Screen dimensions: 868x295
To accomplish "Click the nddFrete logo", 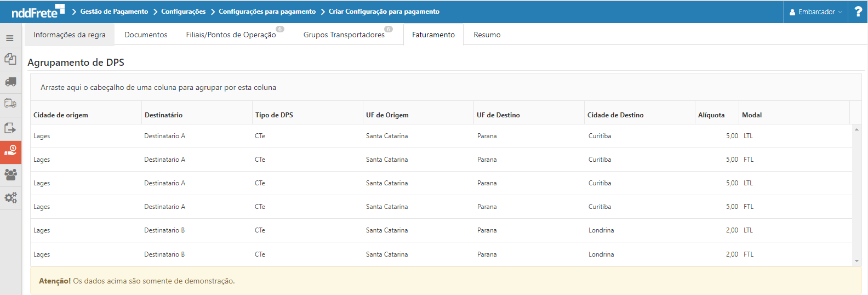I will tap(37, 12).
